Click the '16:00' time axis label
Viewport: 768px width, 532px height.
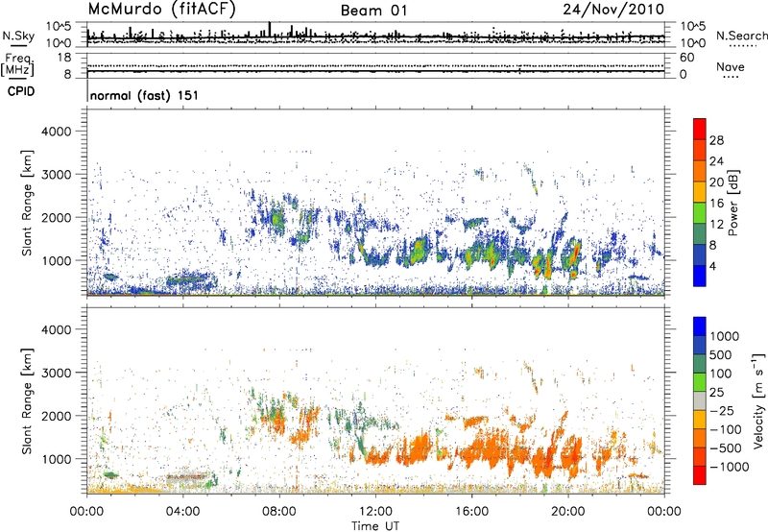click(471, 512)
